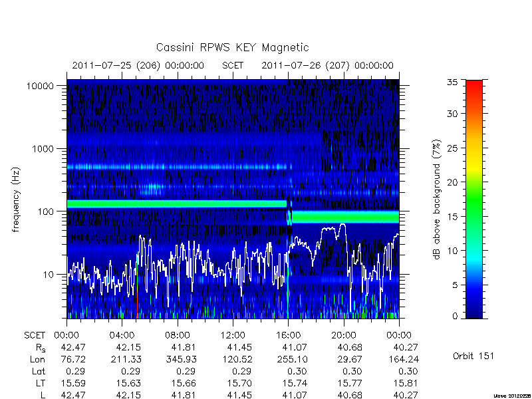Click the plot title 'Cassini RPWS KEY Magnetic'

(x=232, y=48)
